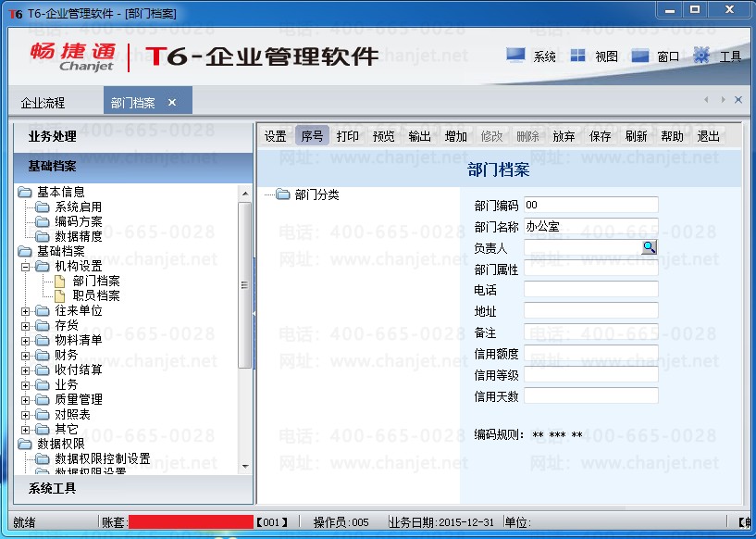
Task: Click the 工具 gear icon in header
Action: [x=701, y=56]
